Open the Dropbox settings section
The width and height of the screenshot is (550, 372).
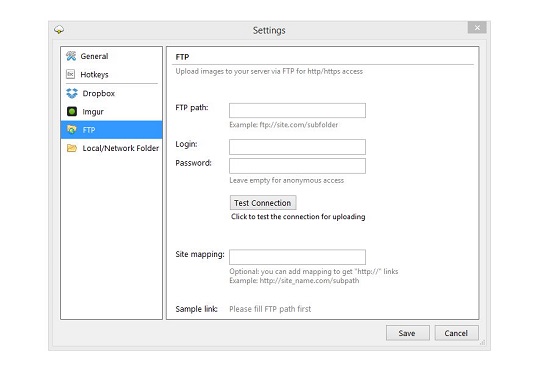coord(111,93)
